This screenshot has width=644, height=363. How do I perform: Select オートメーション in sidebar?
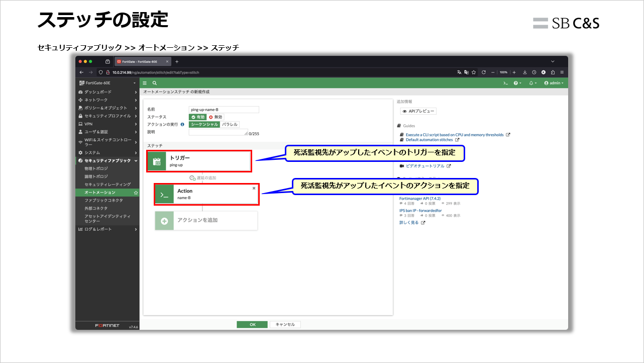(99, 193)
